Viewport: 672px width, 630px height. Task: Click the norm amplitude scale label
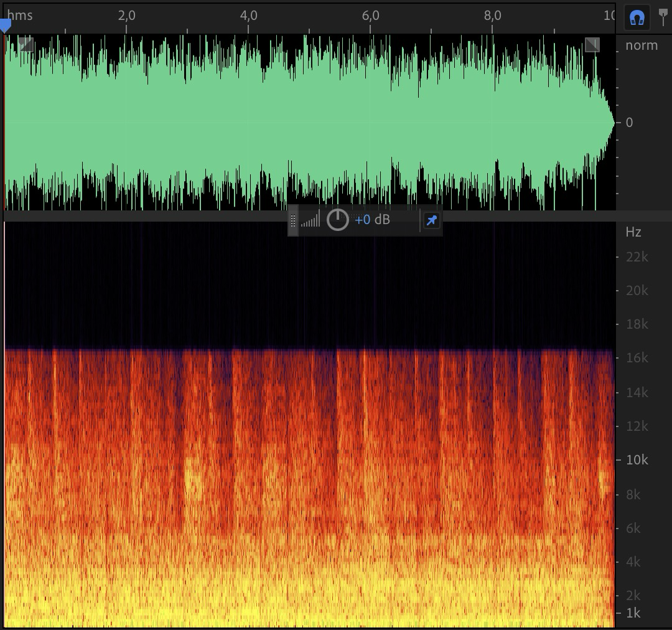[x=641, y=45]
